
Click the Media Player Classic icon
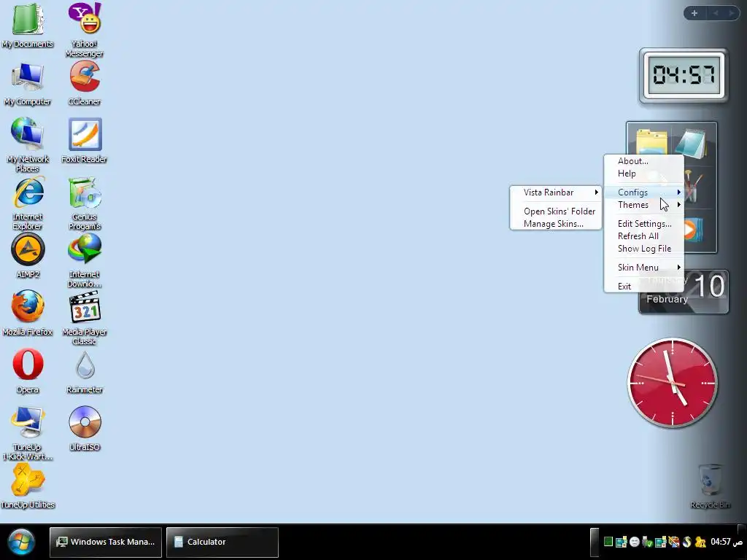click(85, 318)
